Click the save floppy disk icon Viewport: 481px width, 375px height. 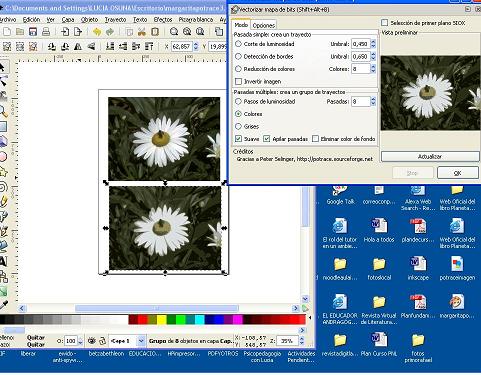33,32
